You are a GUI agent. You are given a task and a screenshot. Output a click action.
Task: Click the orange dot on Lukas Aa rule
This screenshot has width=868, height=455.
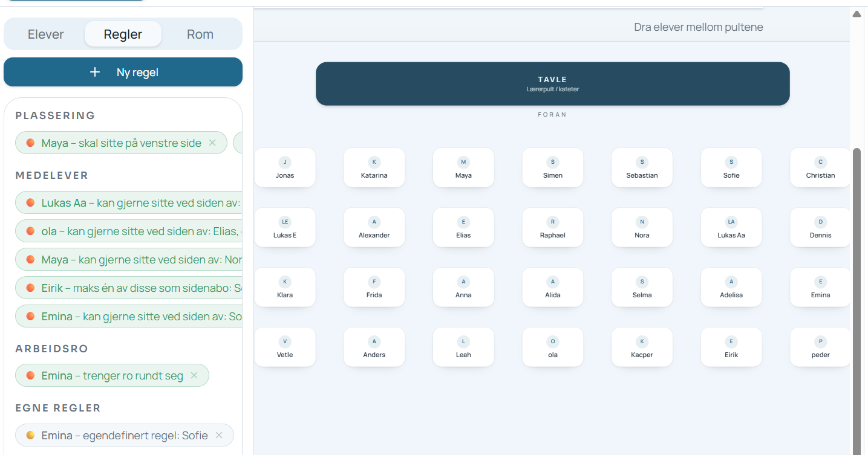coord(30,203)
